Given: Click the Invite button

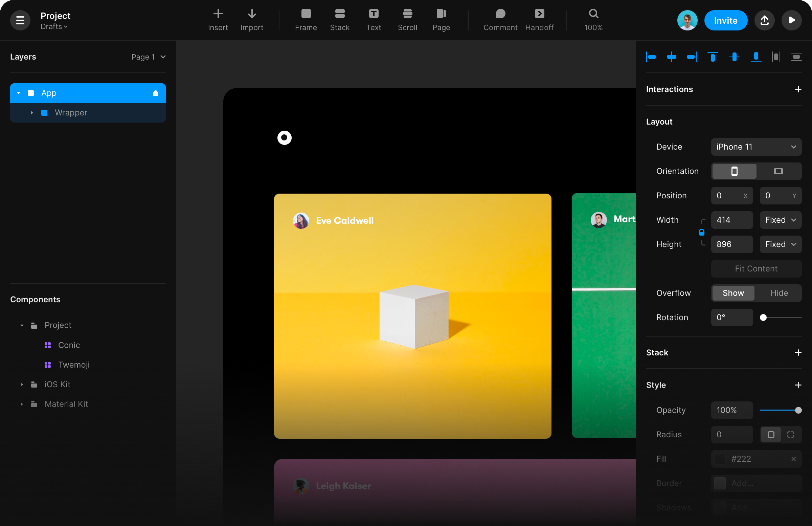Looking at the screenshot, I should coord(725,20).
